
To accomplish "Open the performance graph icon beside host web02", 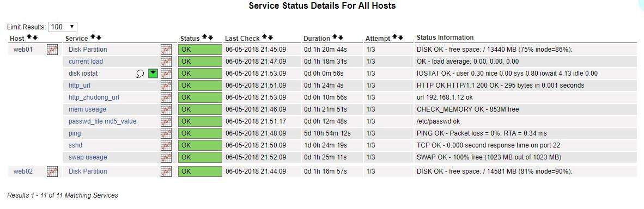I will coord(52,171).
